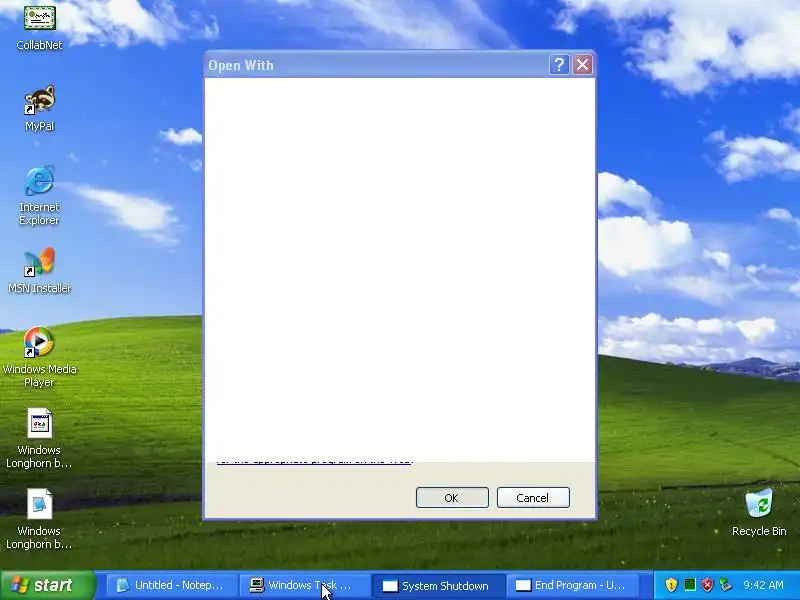Confirm the Open With dialog with OK
800x600 pixels.
[x=452, y=497]
